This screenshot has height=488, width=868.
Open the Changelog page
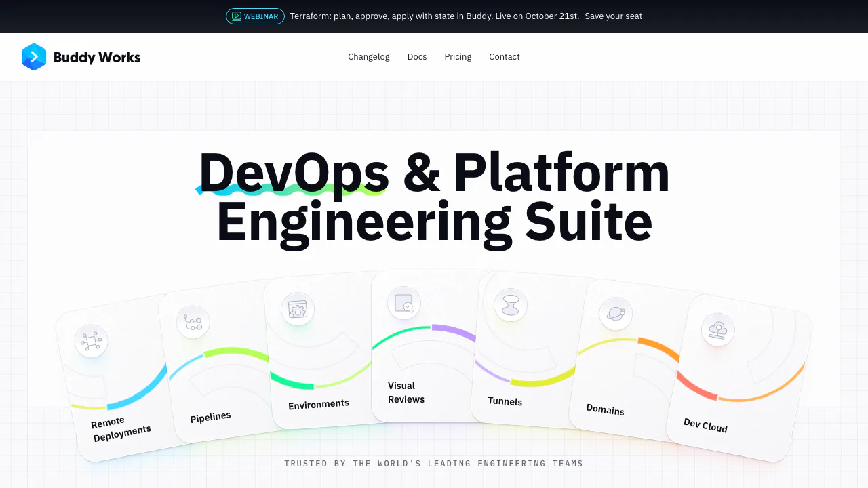[369, 57]
